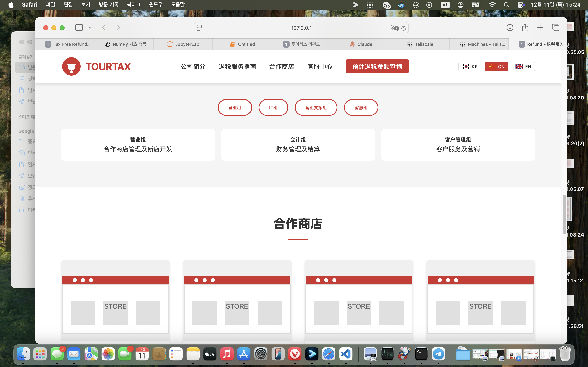588x367 pixels.
Task: Switch to the JupyterLab tab
Action: coord(183,44)
